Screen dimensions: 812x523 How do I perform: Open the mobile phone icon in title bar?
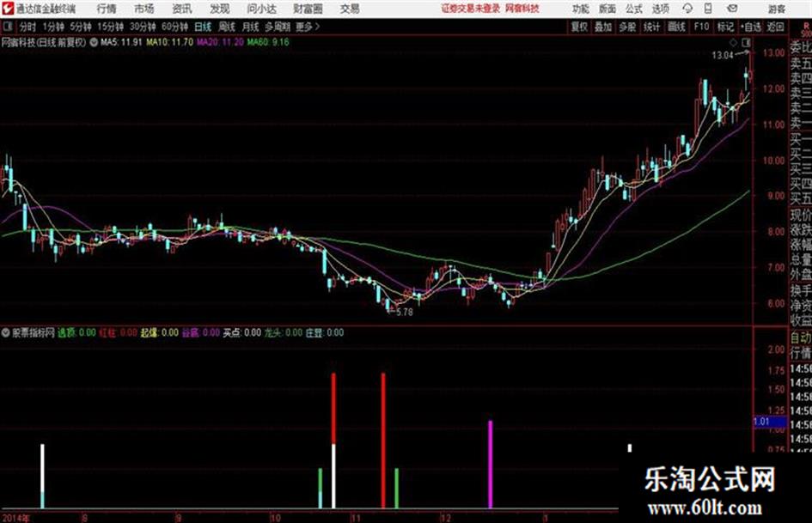click(708, 9)
